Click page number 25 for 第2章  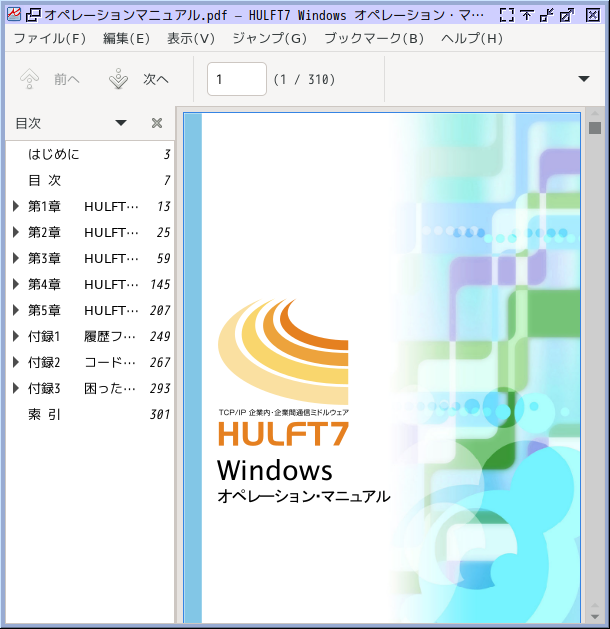pos(163,232)
